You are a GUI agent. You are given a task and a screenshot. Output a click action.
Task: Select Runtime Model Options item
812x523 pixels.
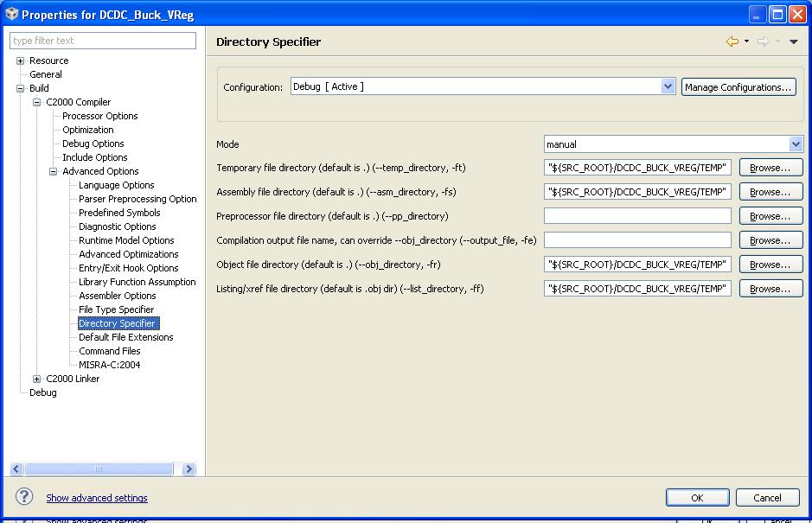[126, 240]
